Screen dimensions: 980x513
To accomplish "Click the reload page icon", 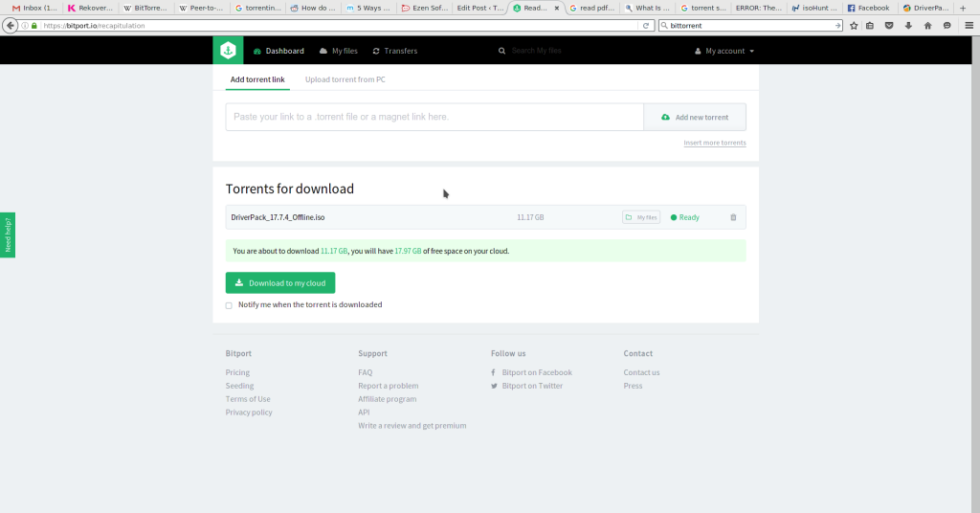I will [646, 26].
